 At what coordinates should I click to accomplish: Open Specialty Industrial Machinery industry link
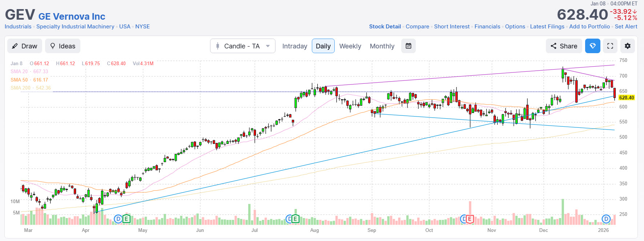point(75,27)
